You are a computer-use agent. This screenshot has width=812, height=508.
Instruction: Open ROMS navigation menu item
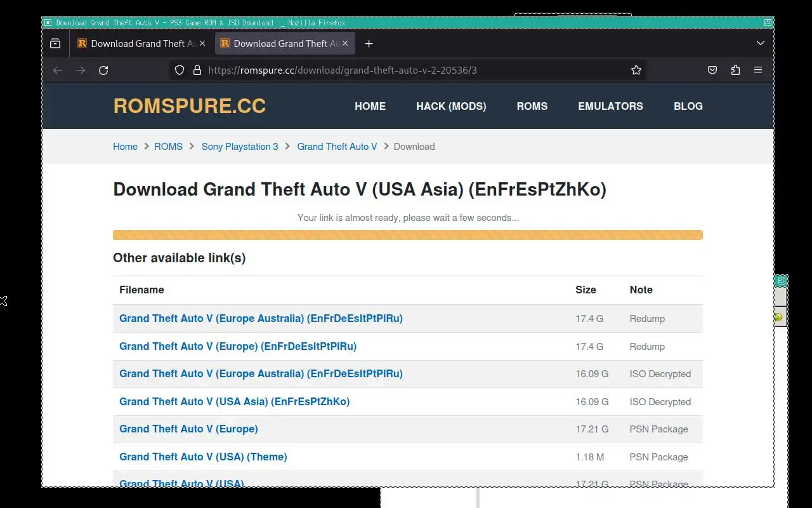coord(532,106)
